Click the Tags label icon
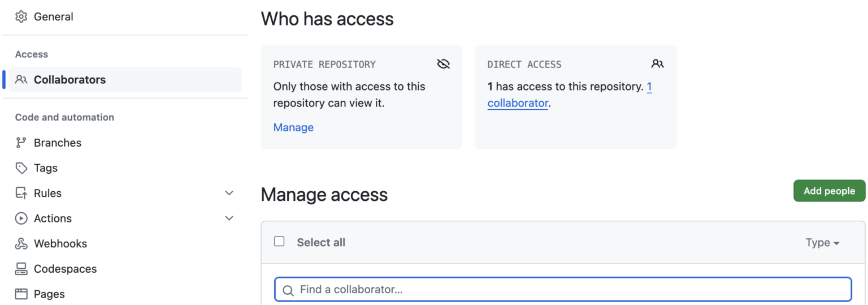Screen dimensions: 868x305 pyautogui.click(x=21, y=168)
